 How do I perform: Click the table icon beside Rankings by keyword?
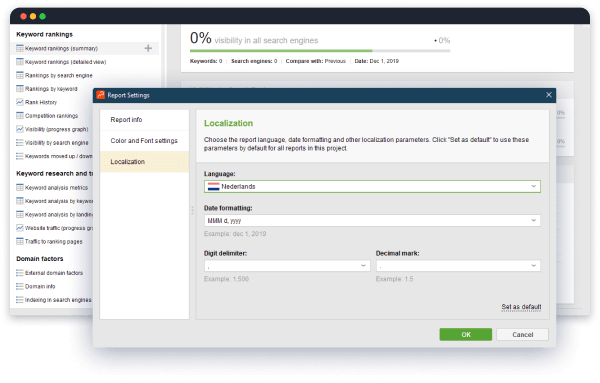(x=20, y=88)
